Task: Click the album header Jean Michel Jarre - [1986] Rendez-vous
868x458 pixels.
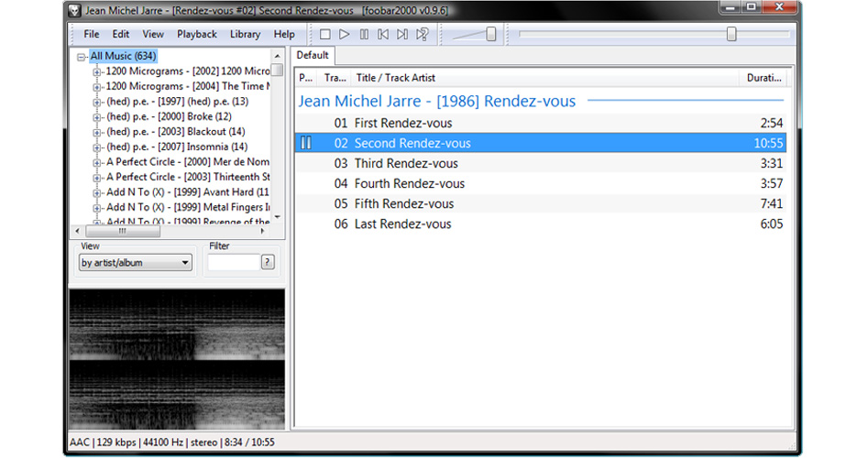Action: coord(437,102)
